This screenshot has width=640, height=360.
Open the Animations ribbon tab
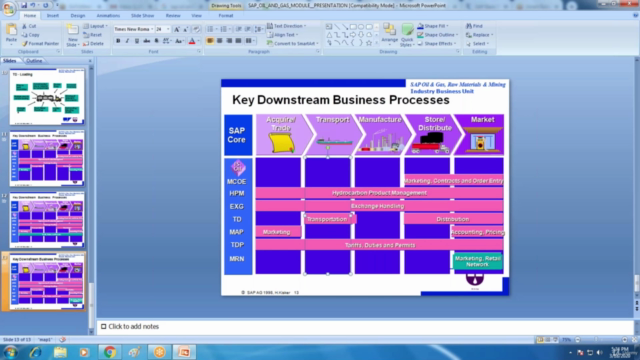pyautogui.click(x=108, y=16)
